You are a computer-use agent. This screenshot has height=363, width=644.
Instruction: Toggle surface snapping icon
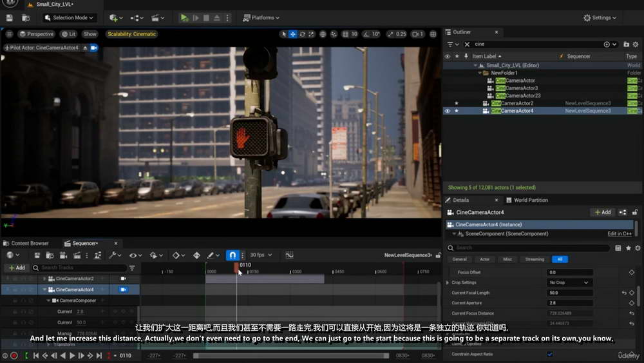point(334,34)
